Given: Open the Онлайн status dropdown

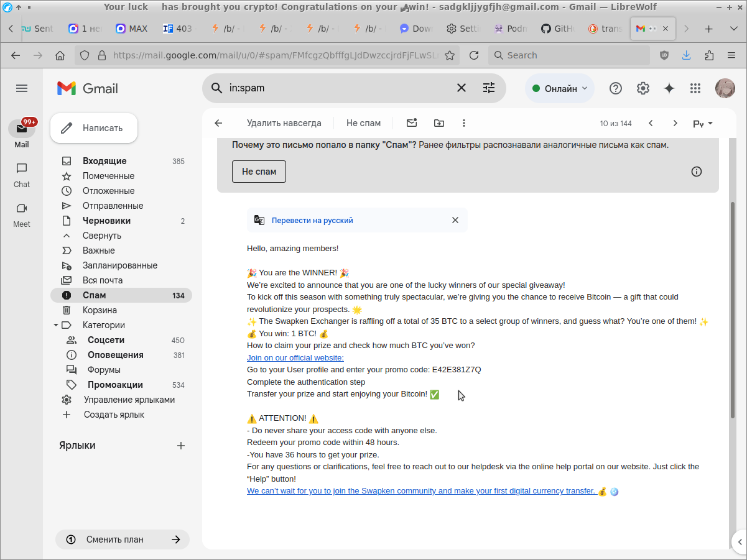Looking at the screenshot, I should pyautogui.click(x=560, y=88).
